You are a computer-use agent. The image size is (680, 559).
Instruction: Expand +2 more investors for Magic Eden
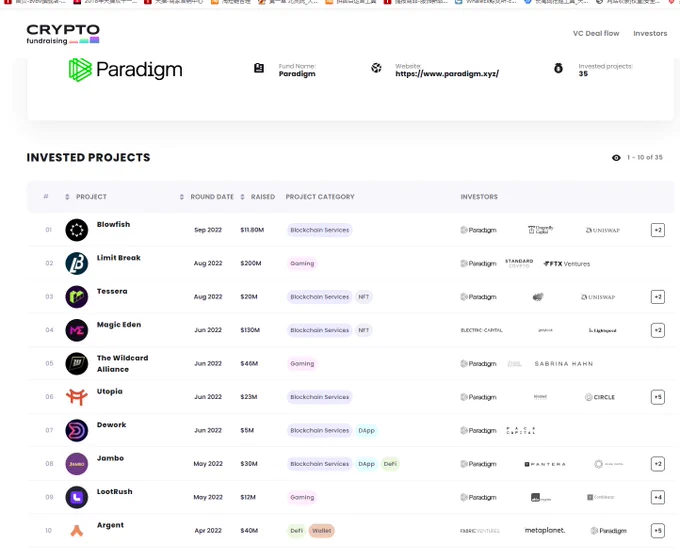tap(657, 330)
